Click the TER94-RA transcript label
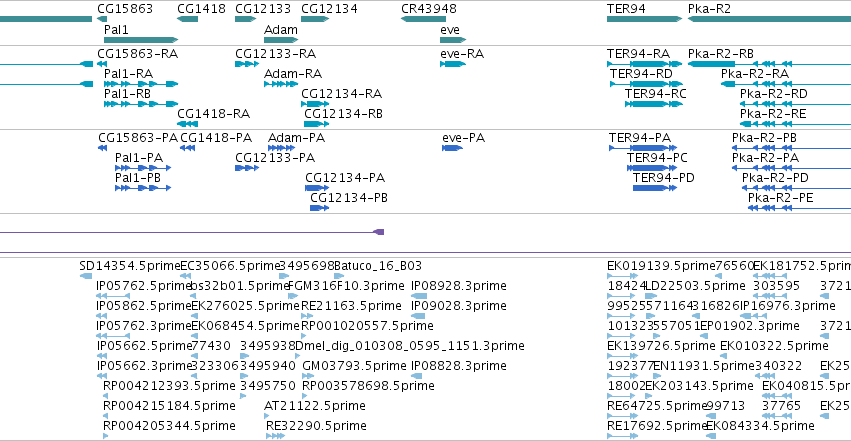This screenshot has width=851, height=441. [638, 54]
